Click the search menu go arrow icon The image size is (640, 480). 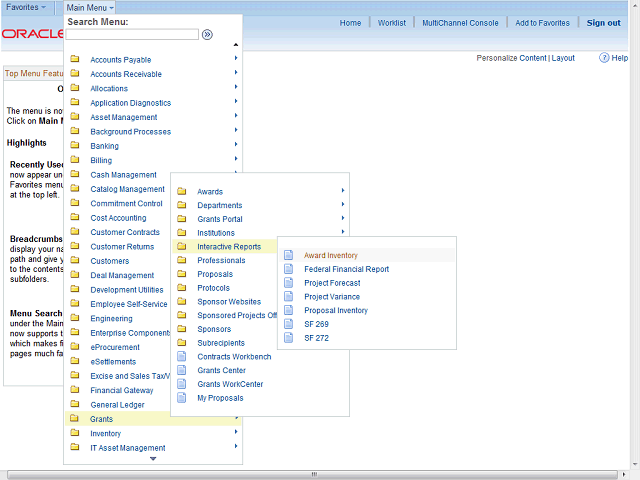pos(207,35)
